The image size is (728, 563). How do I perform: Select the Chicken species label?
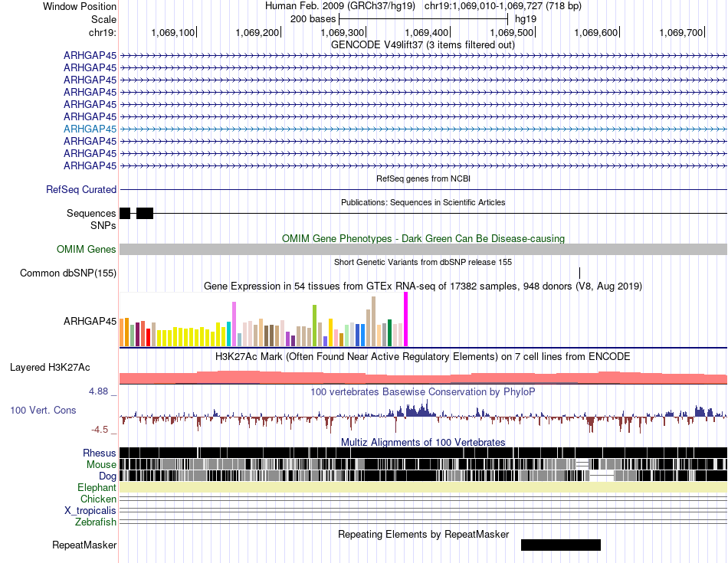click(x=98, y=499)
